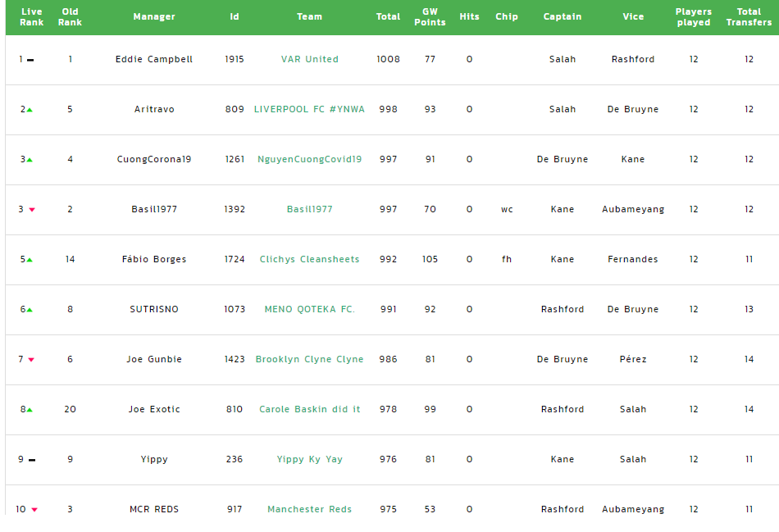Open Clichys Cleansheets team page

click(309, 259)
